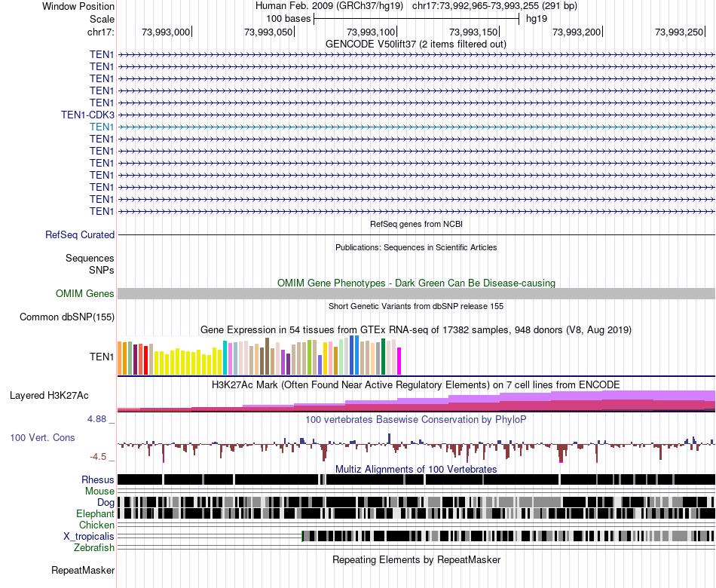Screen dimensions: 716x588
Task: Click the 73,993,000 ruler coordinate
Action: pyautogui.click(x=166, y=32)
